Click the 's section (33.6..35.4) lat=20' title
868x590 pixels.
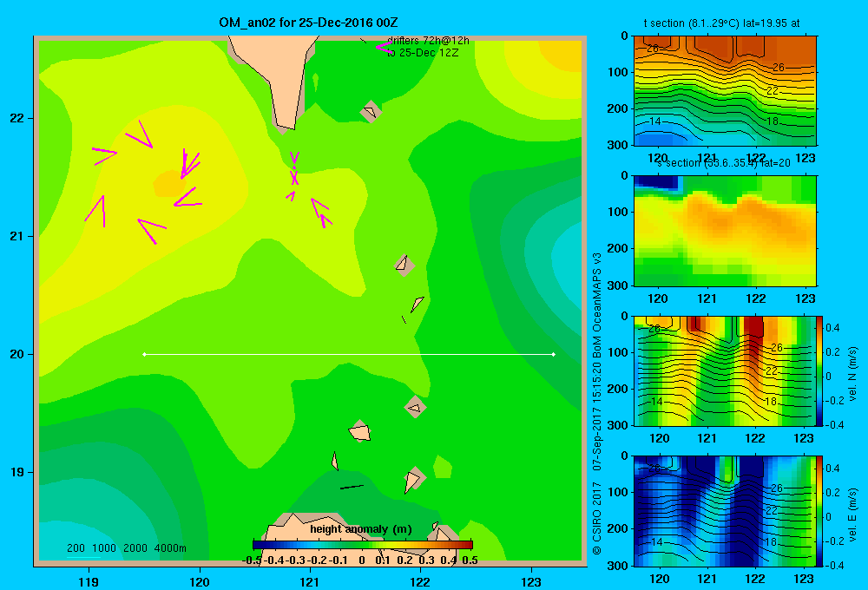[x=724, y=163]
